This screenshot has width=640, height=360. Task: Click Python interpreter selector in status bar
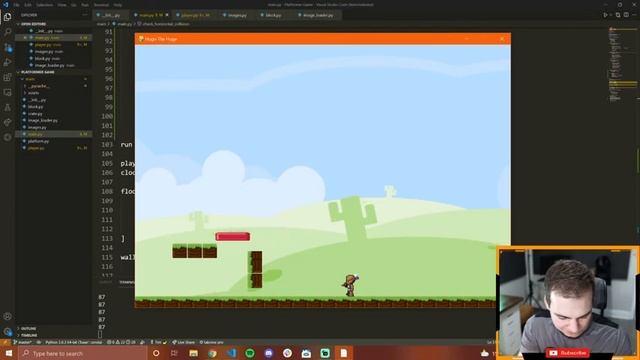[73, 342]
